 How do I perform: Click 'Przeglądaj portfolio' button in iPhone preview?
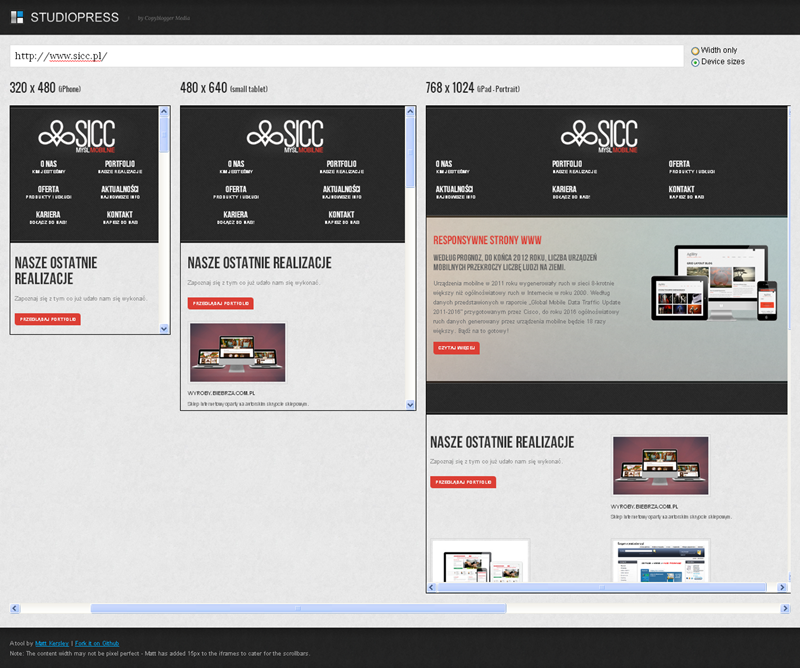click(47, 319)
